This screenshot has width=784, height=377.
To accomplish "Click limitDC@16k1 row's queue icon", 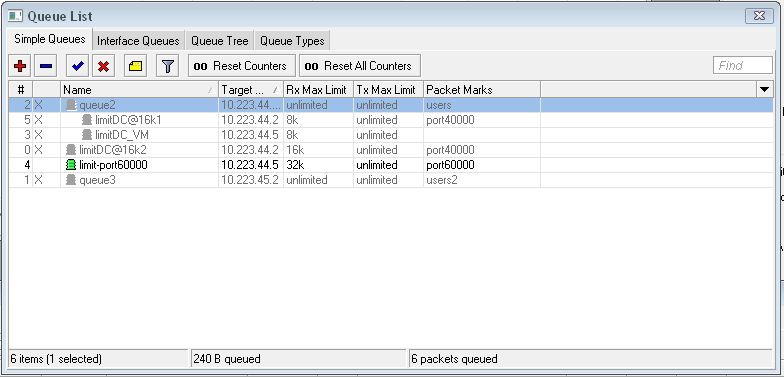I will 88,120.
